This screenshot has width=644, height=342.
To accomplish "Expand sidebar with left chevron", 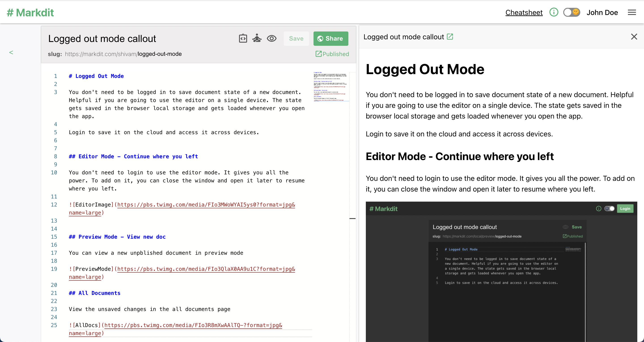I will [x=11, y=52].
